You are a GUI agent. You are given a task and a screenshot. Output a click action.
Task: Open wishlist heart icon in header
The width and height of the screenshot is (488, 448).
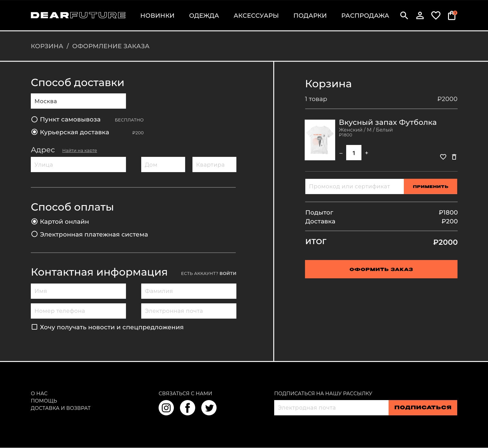[436, 16]
